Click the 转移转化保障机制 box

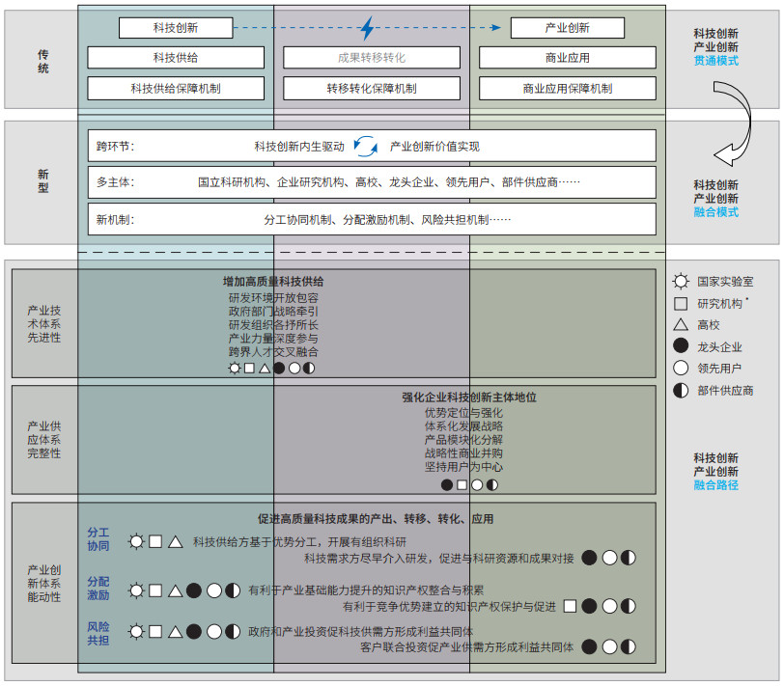[371, 88]
